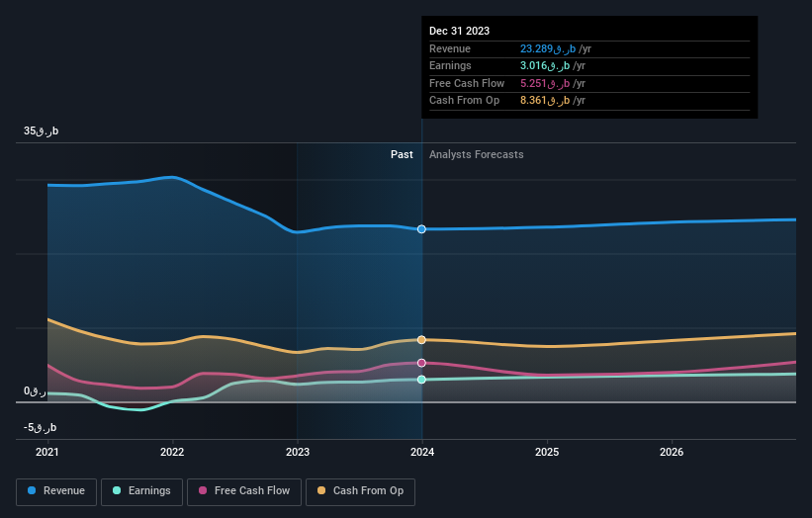The image size is (812, 518).
Task: Click the 2021 x-axis label
Action: point(47,452)
